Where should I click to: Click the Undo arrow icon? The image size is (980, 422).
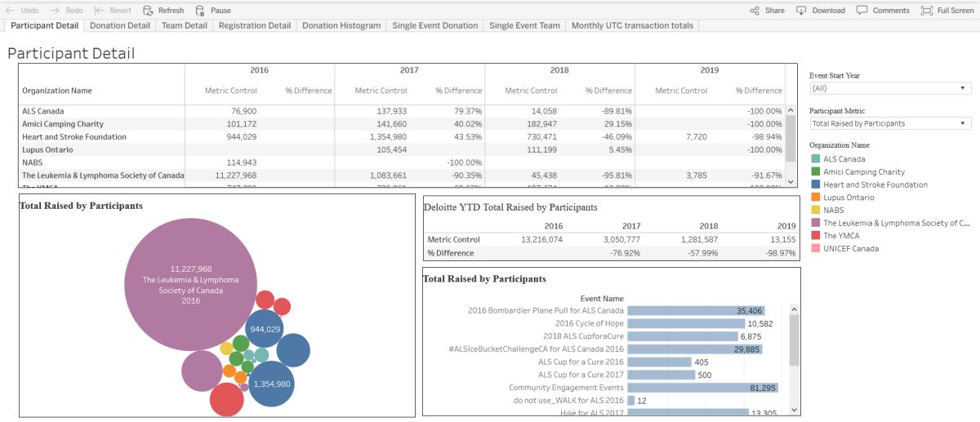tap(11, 11)
